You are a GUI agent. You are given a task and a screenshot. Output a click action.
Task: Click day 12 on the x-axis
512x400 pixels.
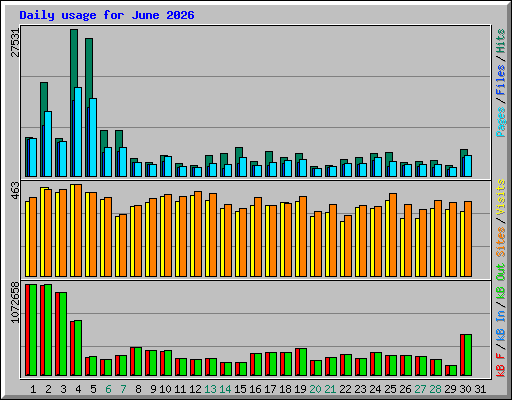195,389
